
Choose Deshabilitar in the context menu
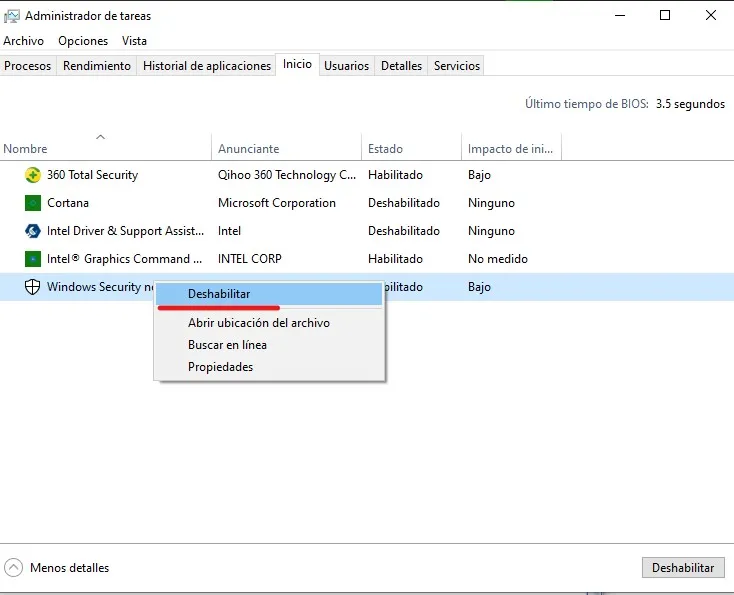pos(269,294)
